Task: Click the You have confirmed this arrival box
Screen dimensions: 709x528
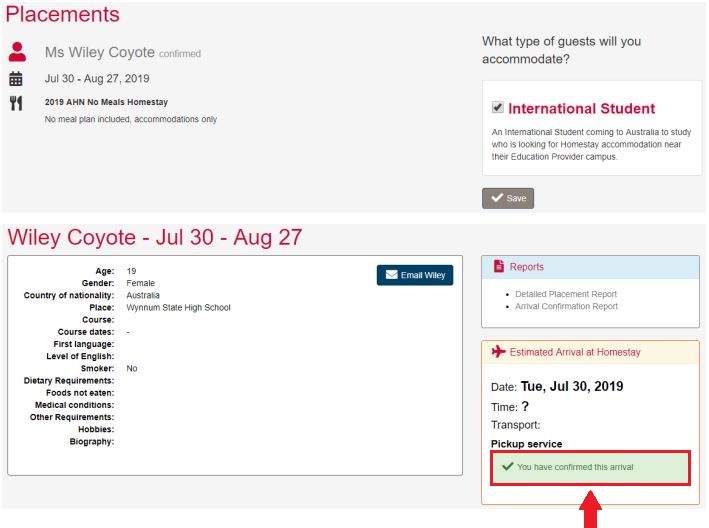Action: (x=590, y=467)
